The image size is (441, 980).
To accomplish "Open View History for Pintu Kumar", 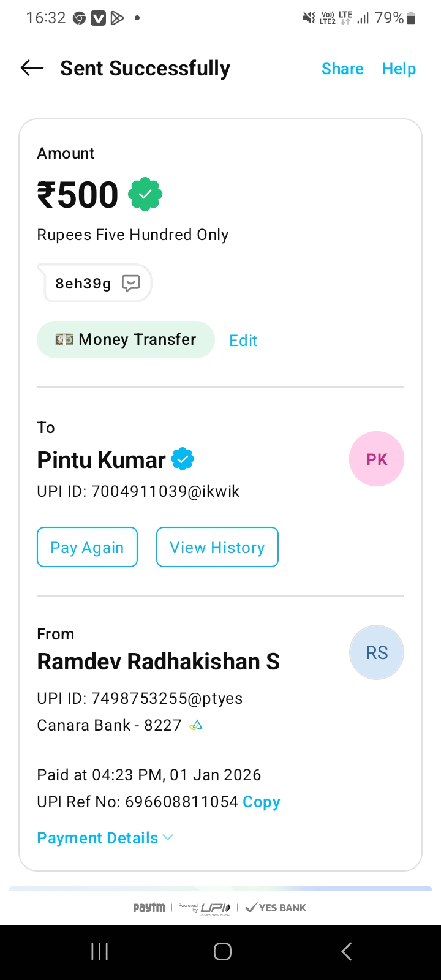I will (x=217, y=547).
